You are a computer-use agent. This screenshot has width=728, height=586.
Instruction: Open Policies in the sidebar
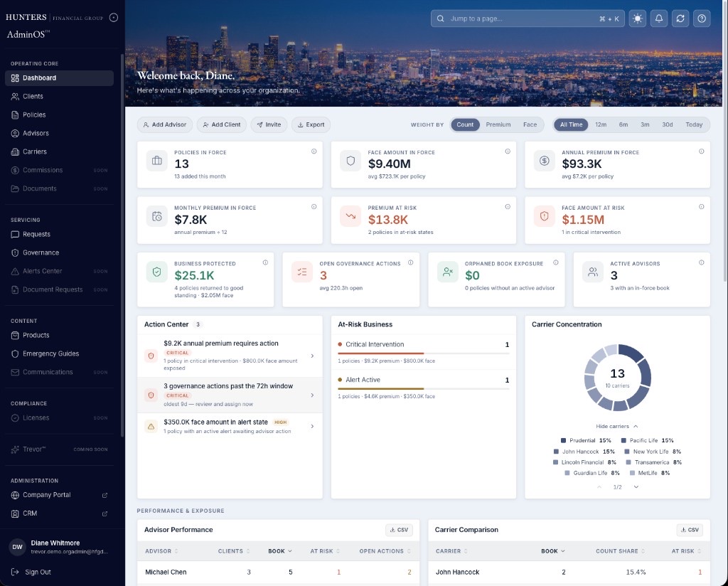[59, 114]
